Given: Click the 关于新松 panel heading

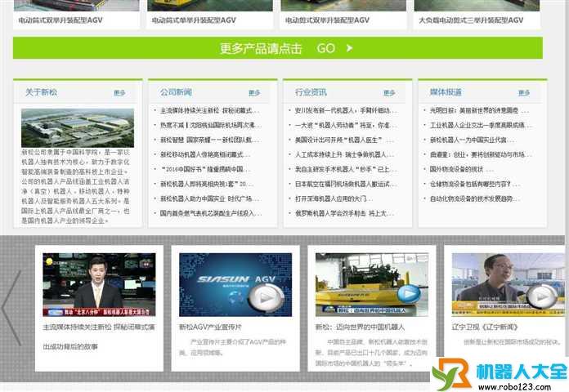Looking at the screenshot, I should coord(41,92).
